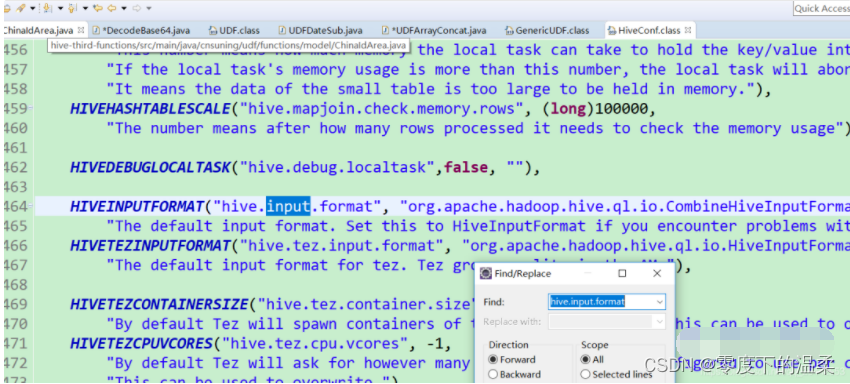Select the Selected lines scope radio button
The width and height of the screenshot is (850, 384).
(x=585, y=374)
